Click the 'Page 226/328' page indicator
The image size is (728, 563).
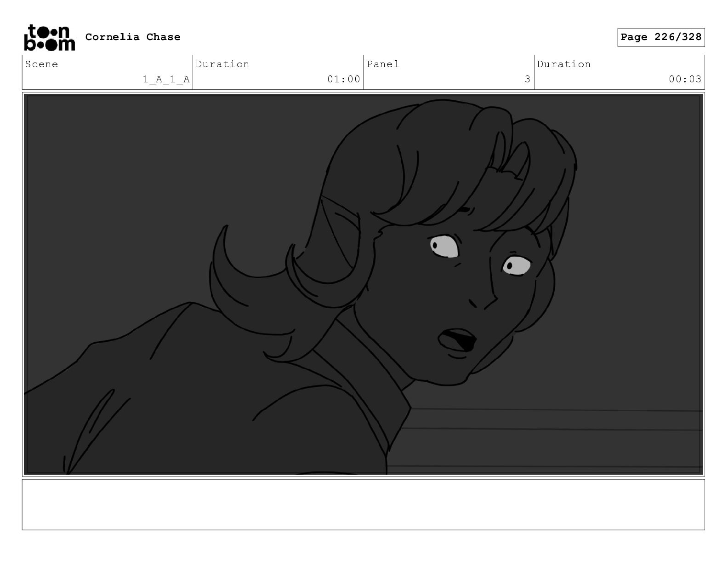pos(661,37)
